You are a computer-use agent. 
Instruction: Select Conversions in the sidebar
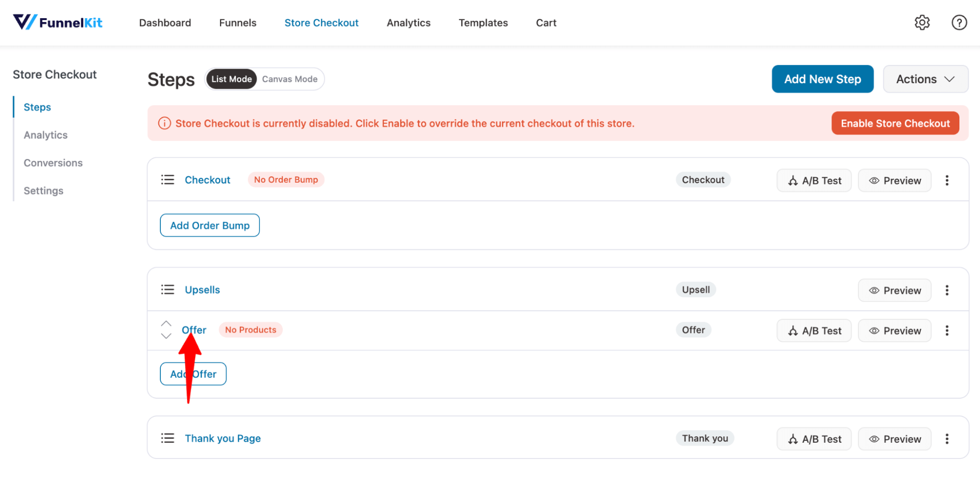point(53,163)
